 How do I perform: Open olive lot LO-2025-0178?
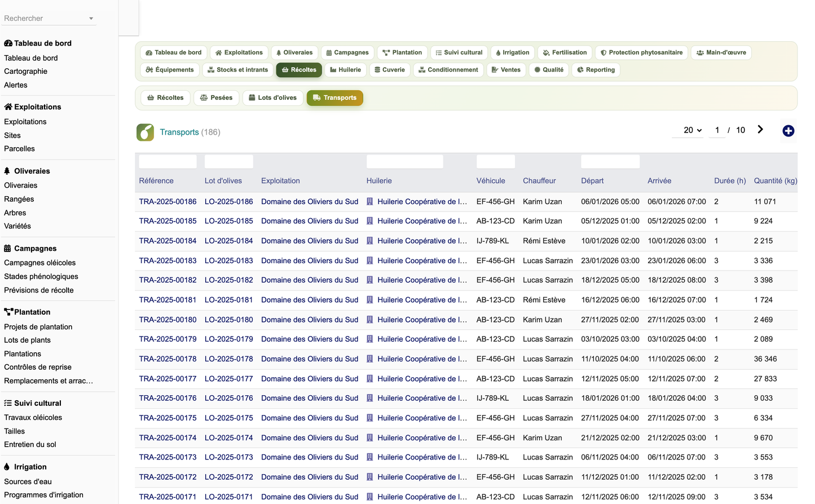pos(229,359)
